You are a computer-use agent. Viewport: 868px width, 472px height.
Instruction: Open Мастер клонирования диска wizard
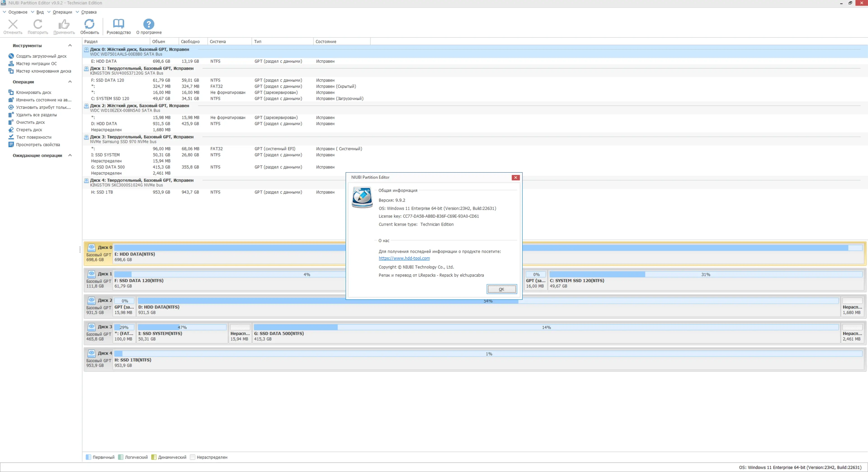point(43,71)
